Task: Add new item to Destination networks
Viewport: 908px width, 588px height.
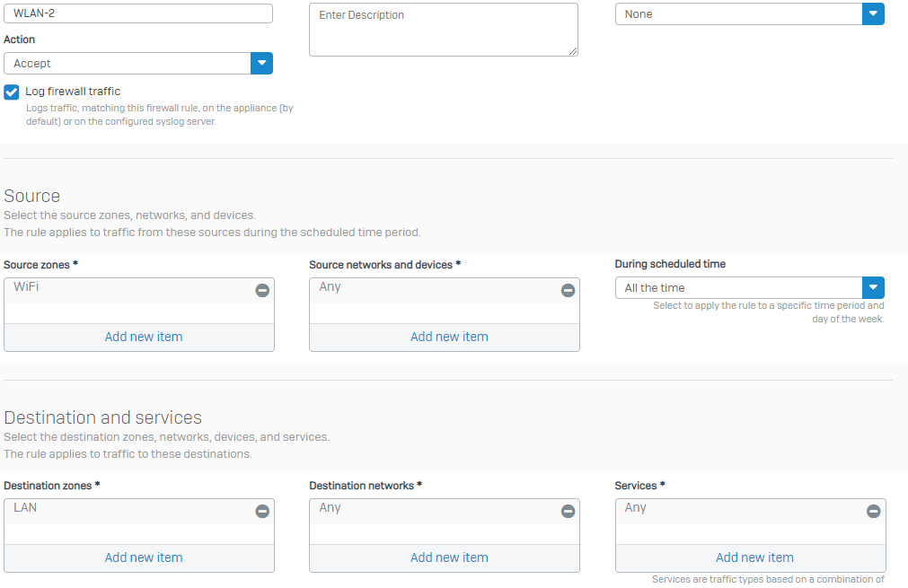Action: (449, 557)
